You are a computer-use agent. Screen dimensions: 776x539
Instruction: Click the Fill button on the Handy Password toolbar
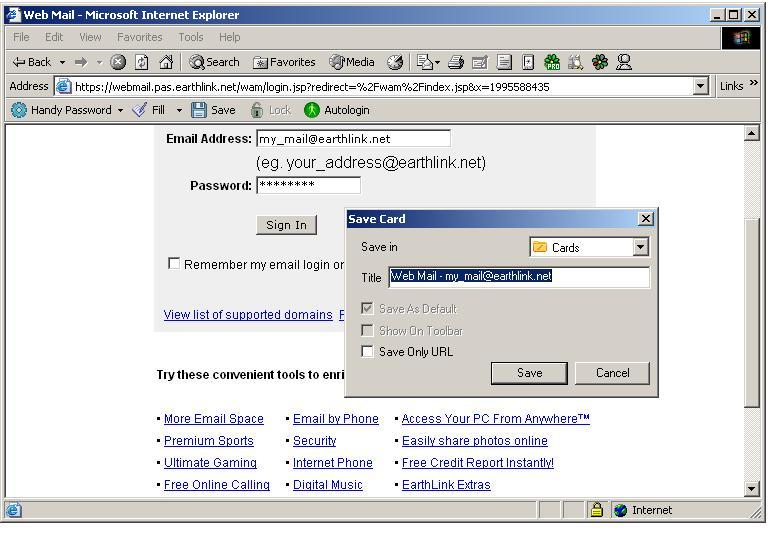(148, 110)
